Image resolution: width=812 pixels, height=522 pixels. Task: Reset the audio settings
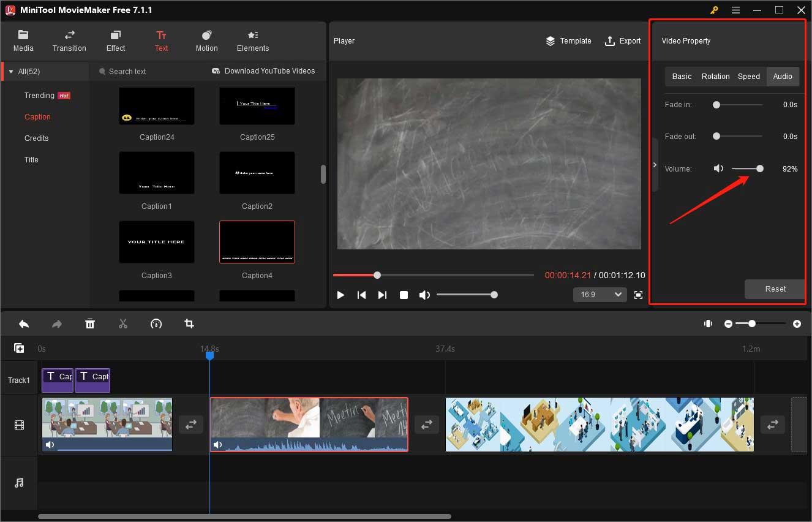tap(775, 289)
